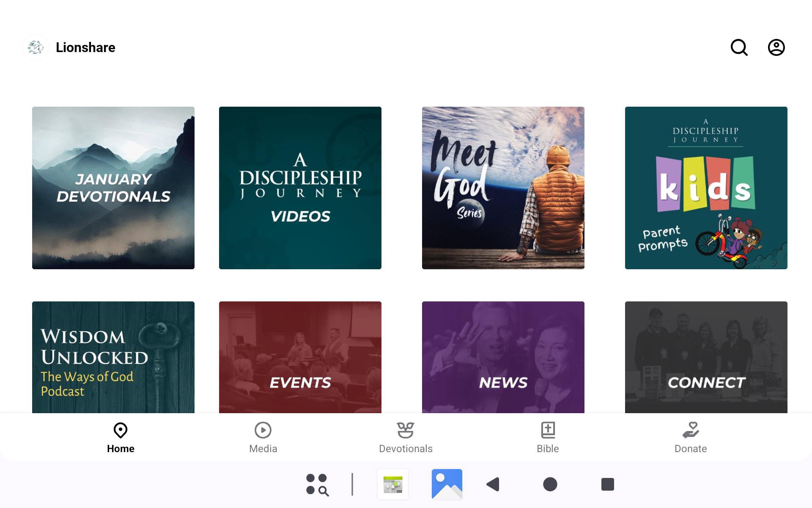Go to the Donate tab
Image resolution: width=812 pixels, height=508 pixels.
pyautogui.click(x=690, y=437)
